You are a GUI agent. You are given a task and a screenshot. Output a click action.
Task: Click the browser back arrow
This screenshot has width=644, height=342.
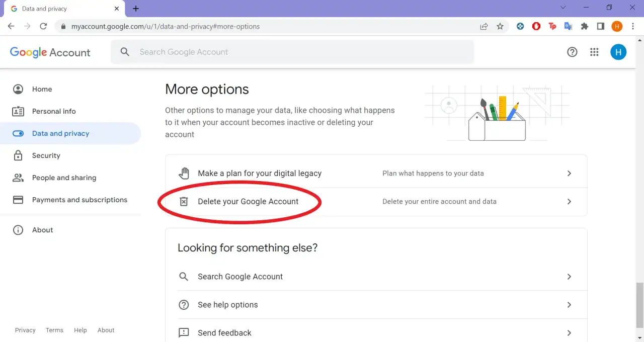coord(11,26)
